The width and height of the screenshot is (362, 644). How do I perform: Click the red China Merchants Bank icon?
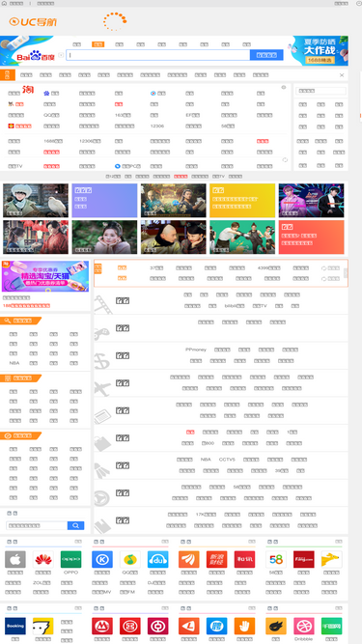point(102,627)
